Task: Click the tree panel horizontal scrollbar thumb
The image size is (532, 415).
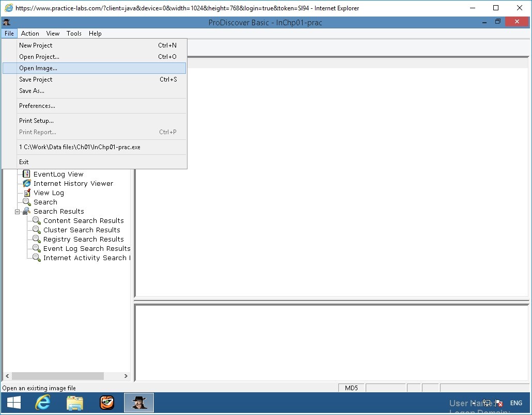Action: click(58, 376)
